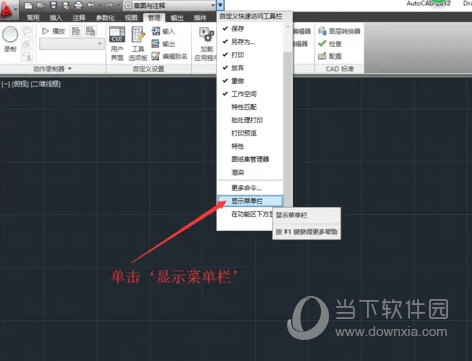Screen dimensions: 472x361
Task: Click the 播放 play triangle icon
Action: tap(45, 31)
